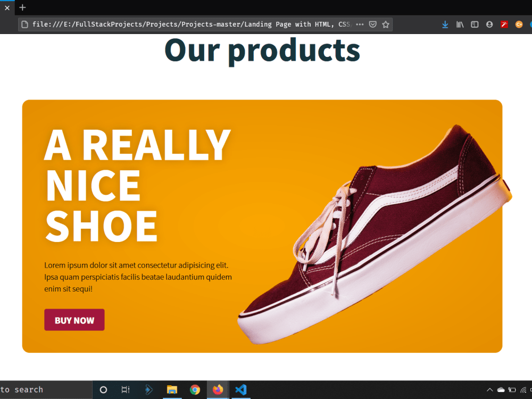
Task: Open the page actions three-dot menu
Action: click(x=360, y=24)
